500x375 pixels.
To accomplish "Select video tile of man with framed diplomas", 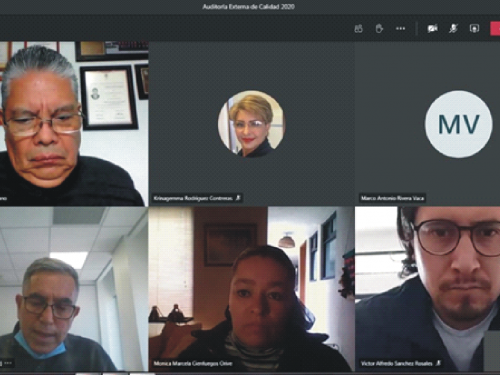I will pos(74,124).
